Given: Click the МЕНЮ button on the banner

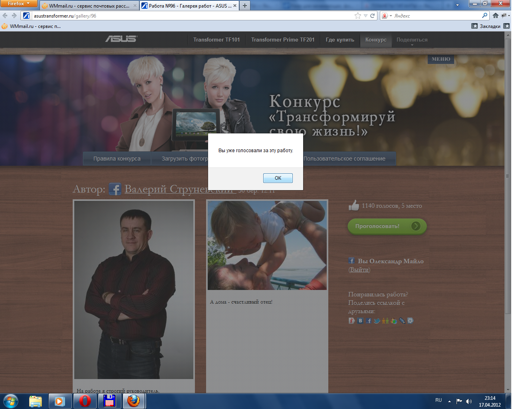Looking at the screenshot, I should 441,59.
